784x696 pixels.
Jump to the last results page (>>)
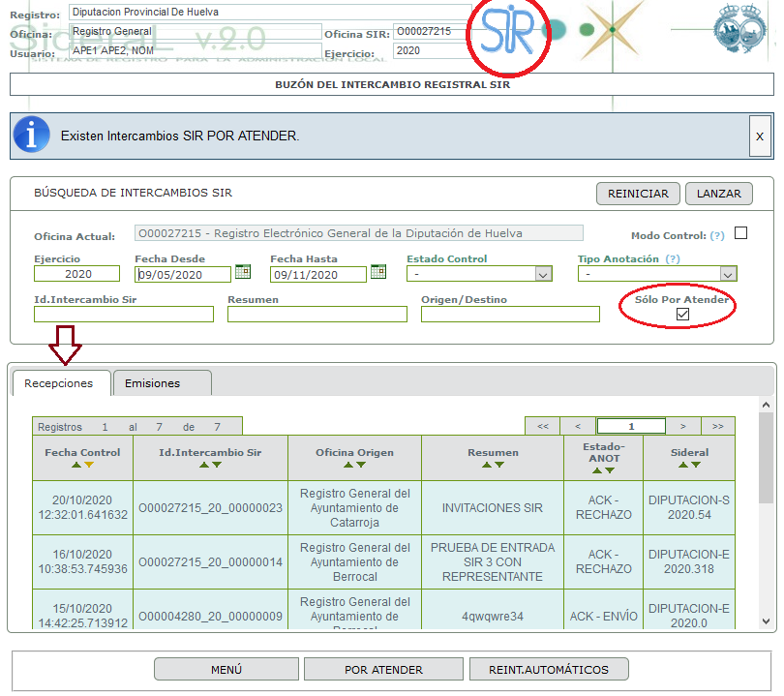[718, 427]
